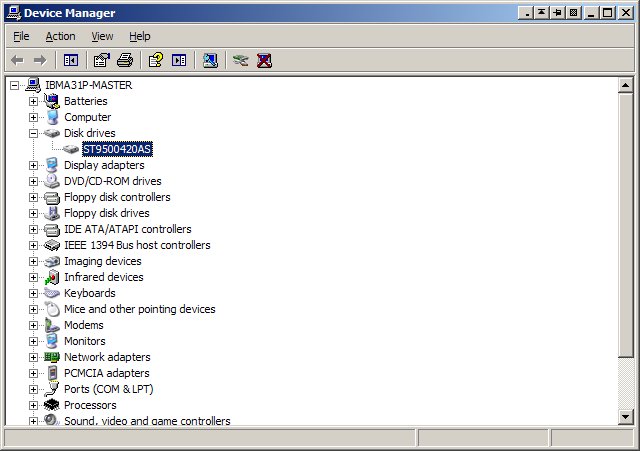The image size is (640, 451).
Task: Click the Update driver toolbar icon
Action: [x=240, y=60]
